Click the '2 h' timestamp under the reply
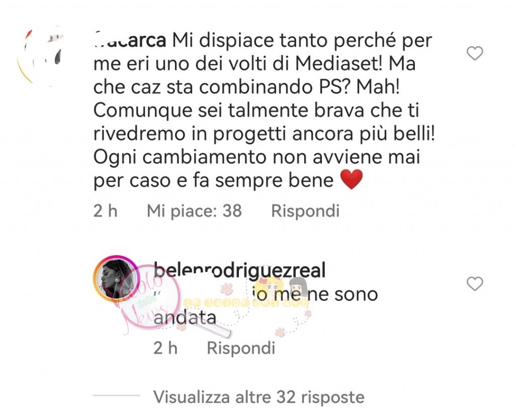The height and width of the screenshot is (420, 515). pos(165,348)
